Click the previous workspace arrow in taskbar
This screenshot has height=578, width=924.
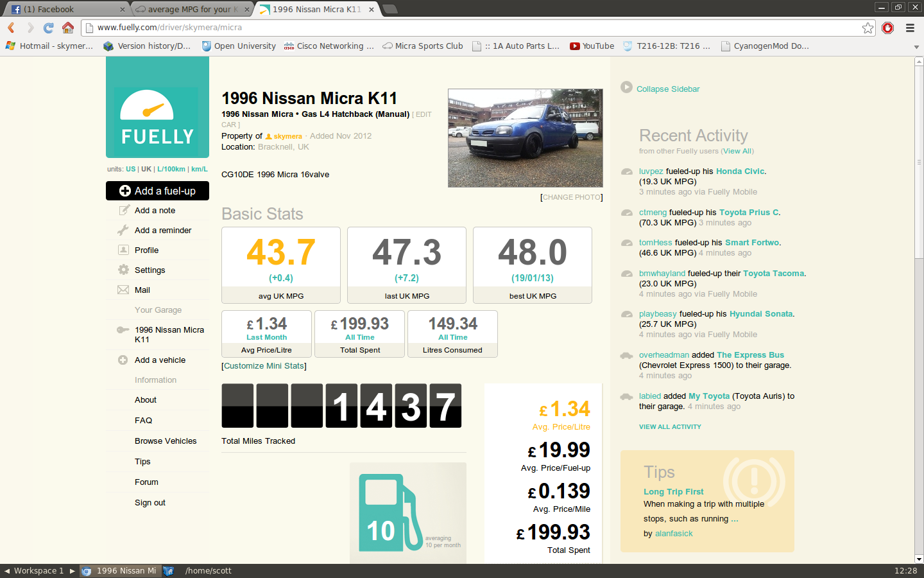pyautogui.click(x=7, y=570)
